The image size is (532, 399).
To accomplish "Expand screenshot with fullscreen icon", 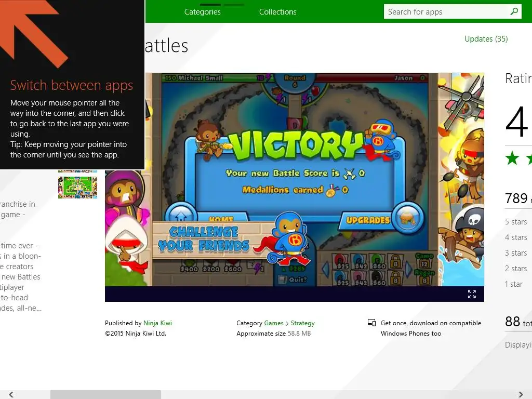I will (472, 294).
